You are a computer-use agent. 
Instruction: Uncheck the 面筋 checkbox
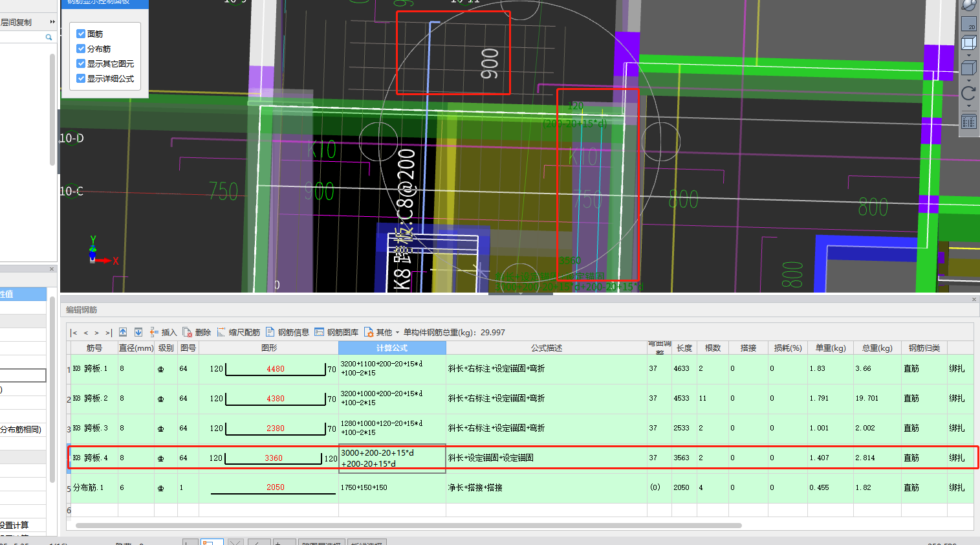pyautogui.click(x=81, y=34)
